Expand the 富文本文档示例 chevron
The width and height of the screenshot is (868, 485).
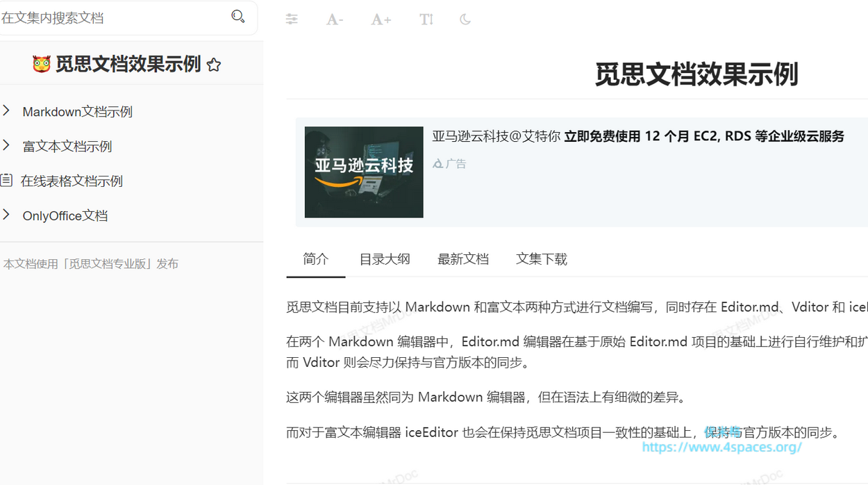[6, 145]
